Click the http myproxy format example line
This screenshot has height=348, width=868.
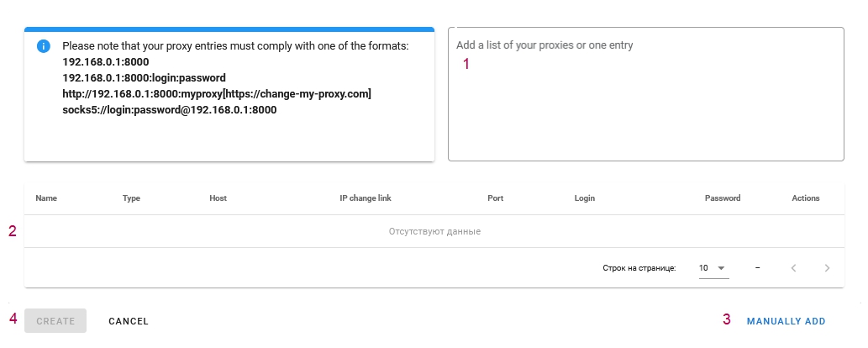coord(217,93)
